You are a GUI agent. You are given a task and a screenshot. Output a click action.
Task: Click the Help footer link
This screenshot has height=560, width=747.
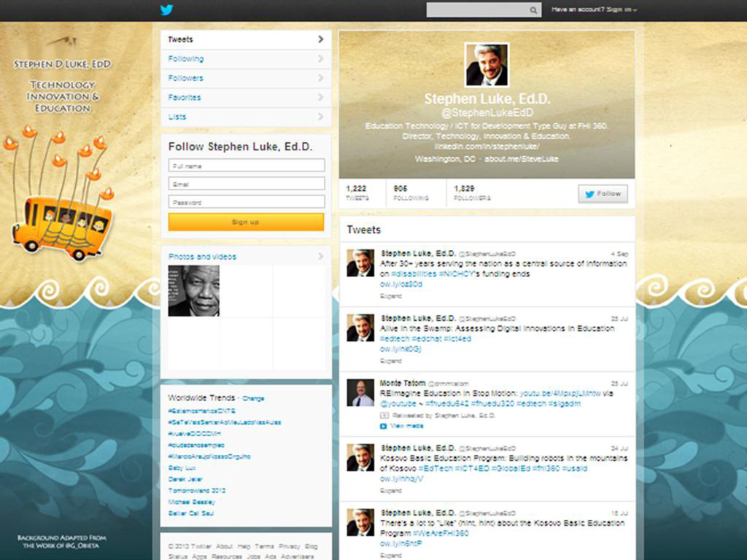244,546
